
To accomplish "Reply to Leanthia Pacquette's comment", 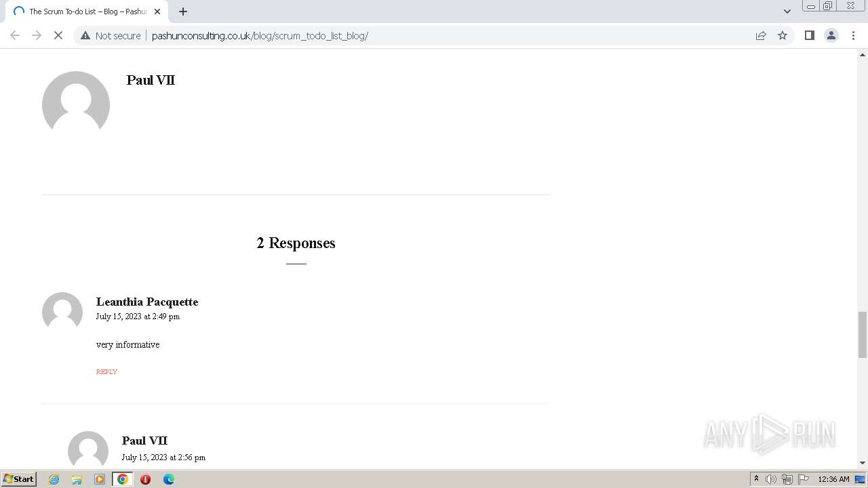I will 106,371.
